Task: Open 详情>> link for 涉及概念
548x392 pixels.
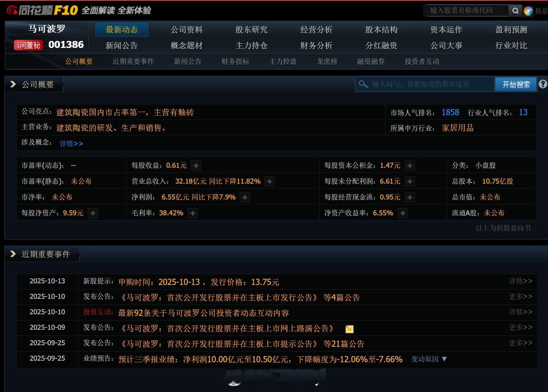Action: [71, 143]
